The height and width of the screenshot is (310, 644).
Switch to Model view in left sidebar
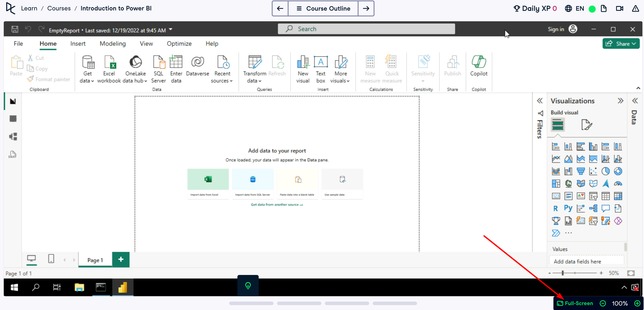(13, 136)
